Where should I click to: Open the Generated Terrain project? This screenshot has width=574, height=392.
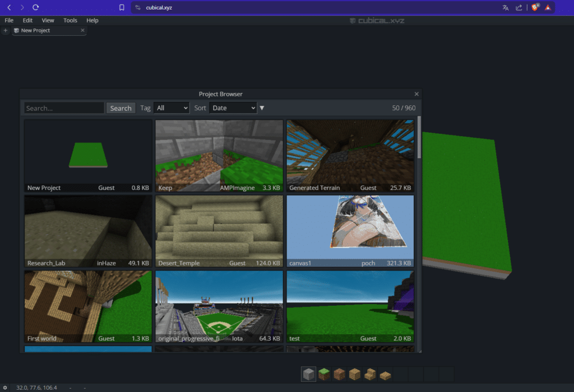click(350, 156)
